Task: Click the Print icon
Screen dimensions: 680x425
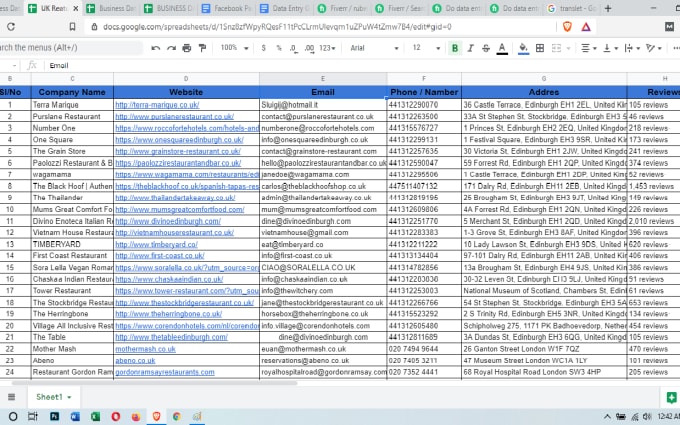Action: [x=187, y=48]
